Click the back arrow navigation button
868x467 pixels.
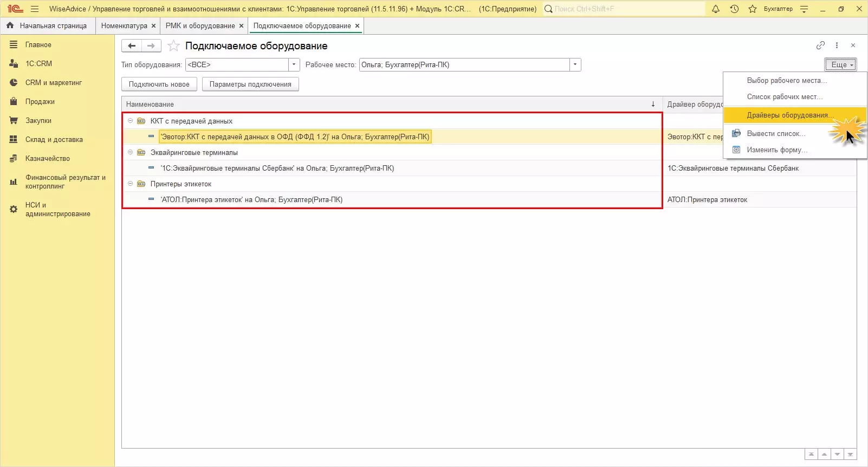point(132,46)
